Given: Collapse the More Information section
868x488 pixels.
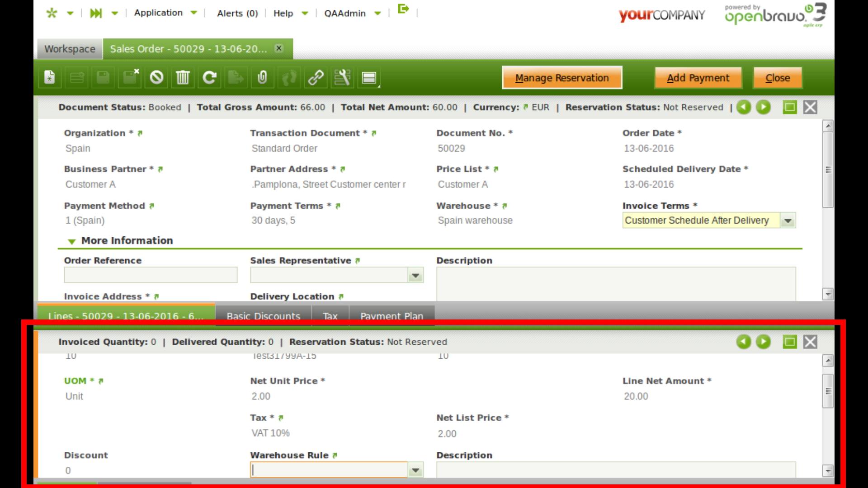Looking at the screenshot, I should [x=71, y=241].
